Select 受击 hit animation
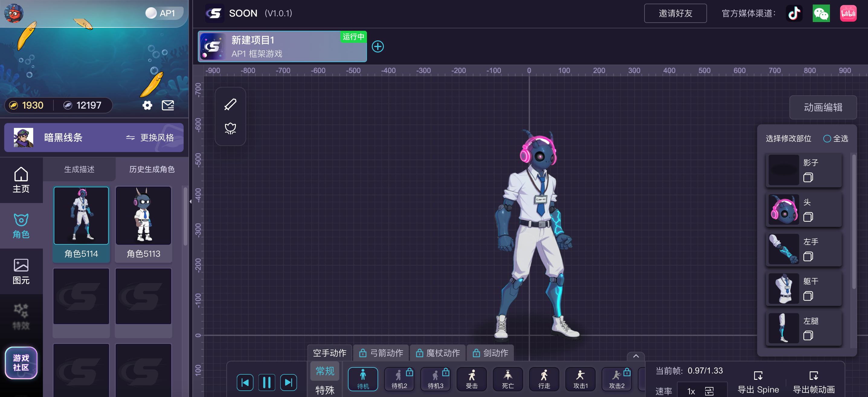This screenshot has height=397, width=868. 471,379
